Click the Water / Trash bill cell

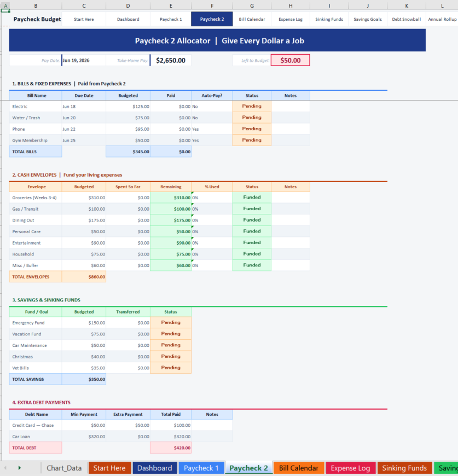coord(36,118)
